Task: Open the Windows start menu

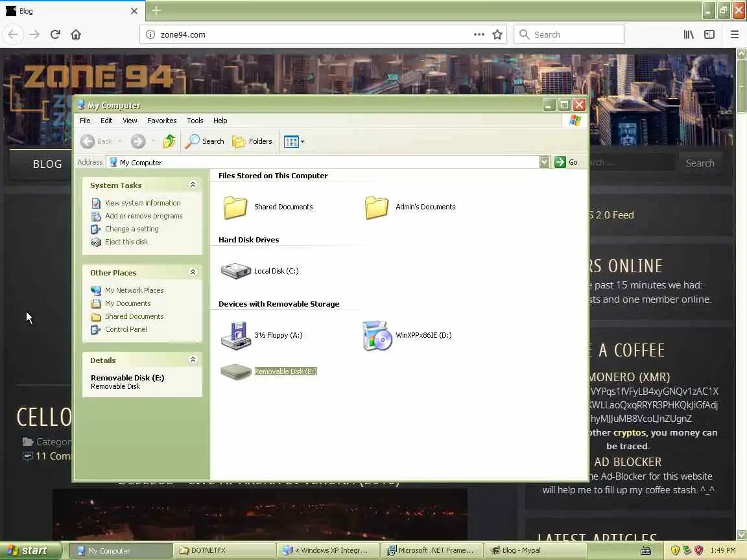Action: click(x=31, y=550)
